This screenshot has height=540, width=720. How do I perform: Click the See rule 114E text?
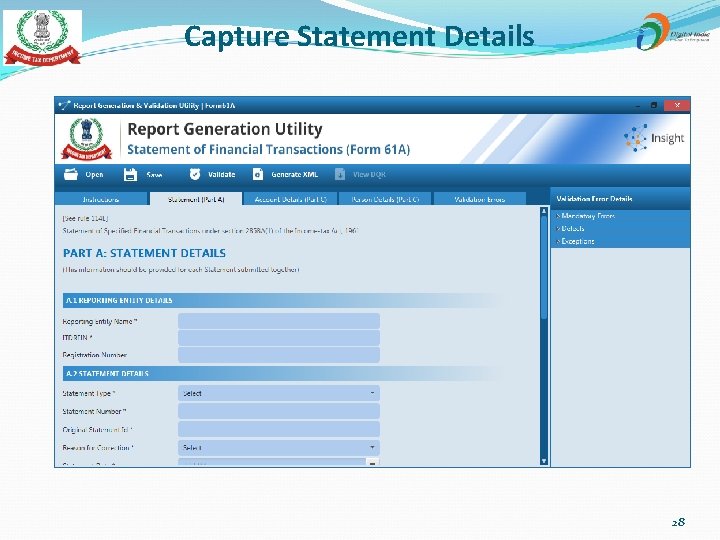click(x=85, y=219)
